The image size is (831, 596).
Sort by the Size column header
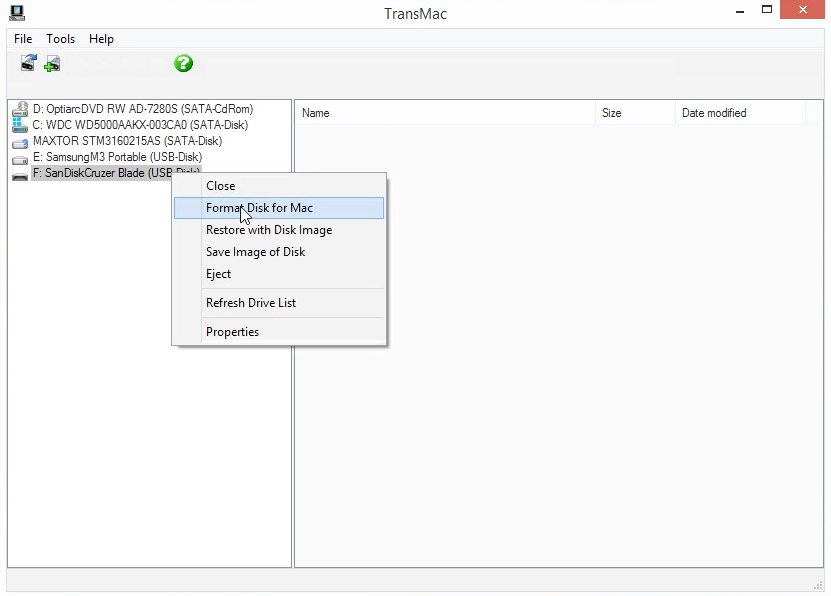coord(635,113)
